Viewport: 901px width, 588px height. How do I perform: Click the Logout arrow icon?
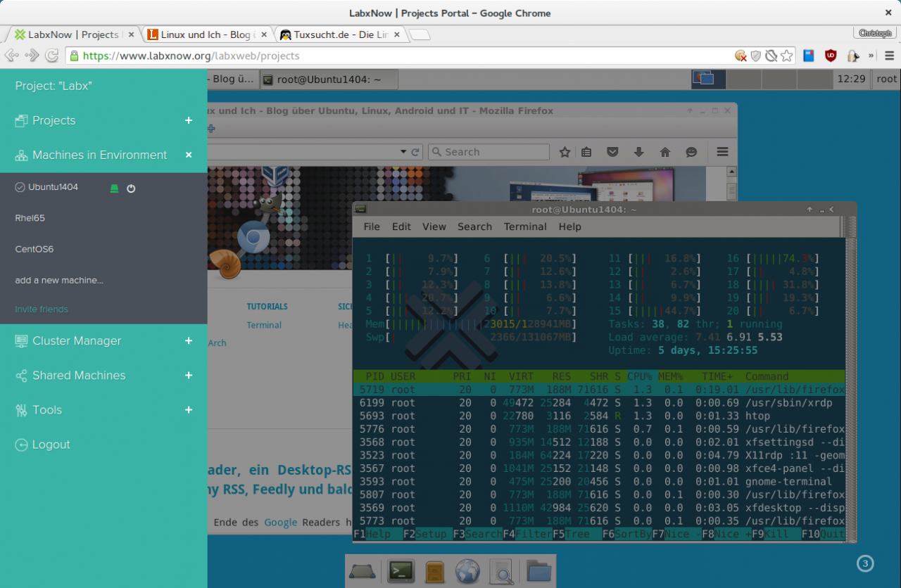point(21,445)
